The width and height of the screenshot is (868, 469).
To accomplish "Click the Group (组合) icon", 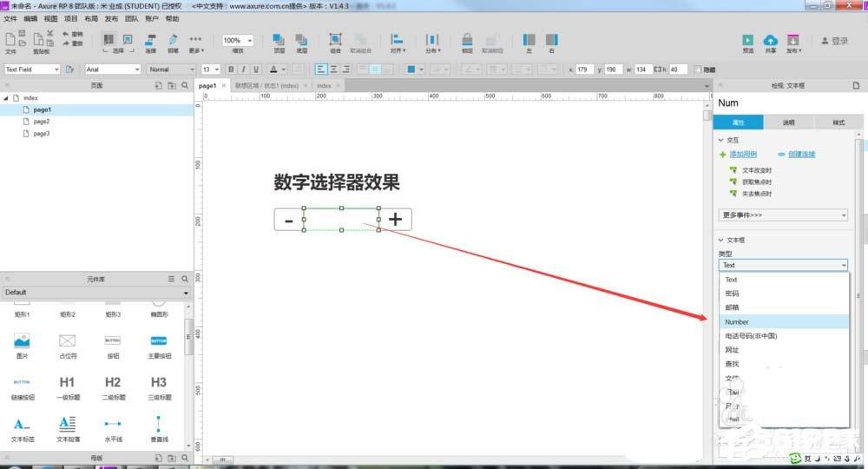I will (x=335, y=40).
